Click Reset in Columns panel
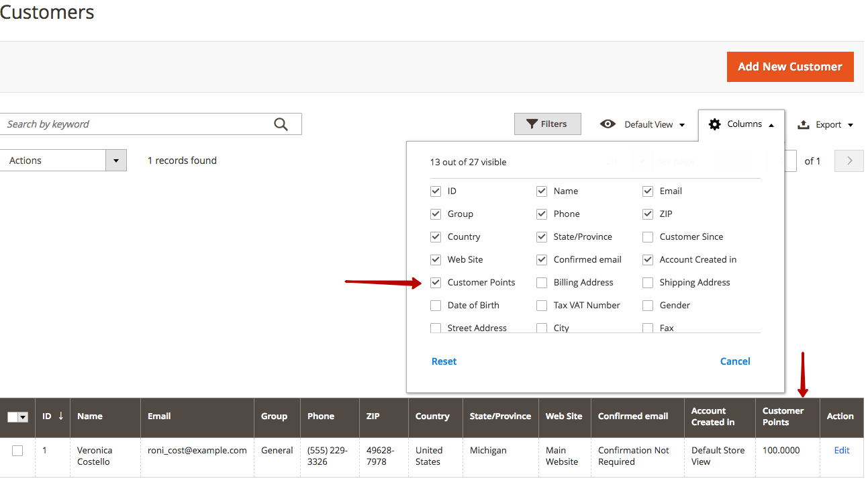This screenshot has height=487, width=868. 444,361
